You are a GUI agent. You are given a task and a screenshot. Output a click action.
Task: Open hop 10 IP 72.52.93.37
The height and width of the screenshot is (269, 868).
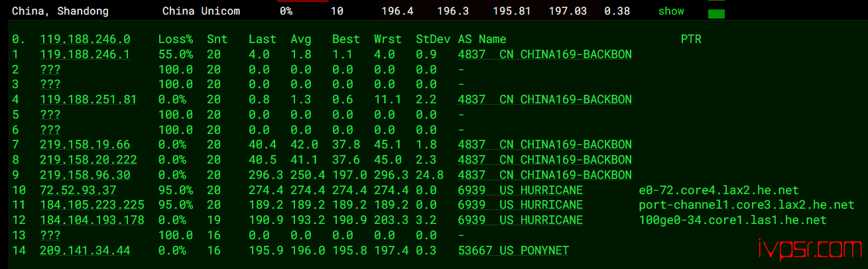pos(78,190)
